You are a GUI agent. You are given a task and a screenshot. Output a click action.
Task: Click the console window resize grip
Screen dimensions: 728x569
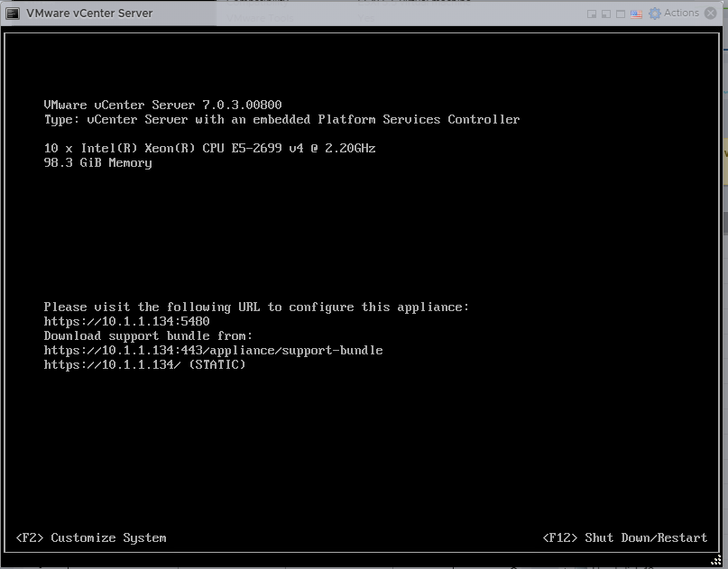(716, 560)
